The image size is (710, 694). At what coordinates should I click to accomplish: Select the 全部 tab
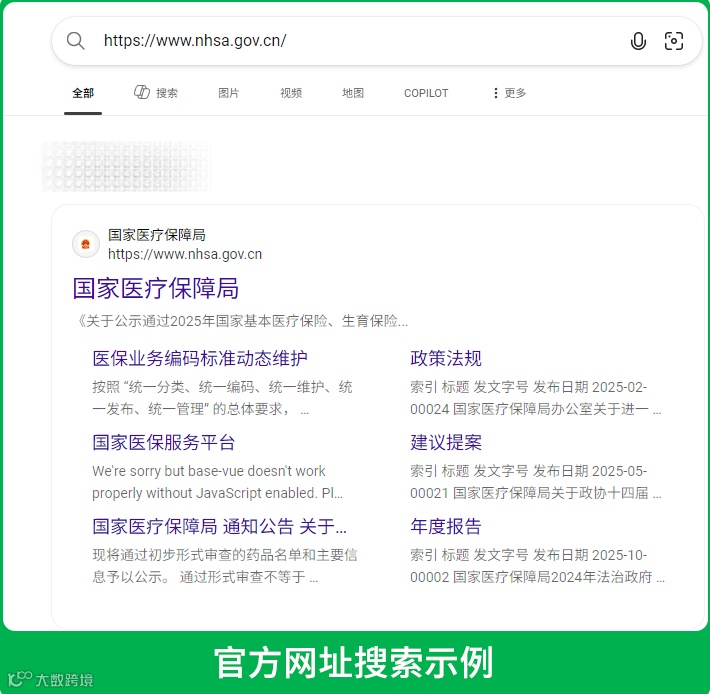[83, 93]
